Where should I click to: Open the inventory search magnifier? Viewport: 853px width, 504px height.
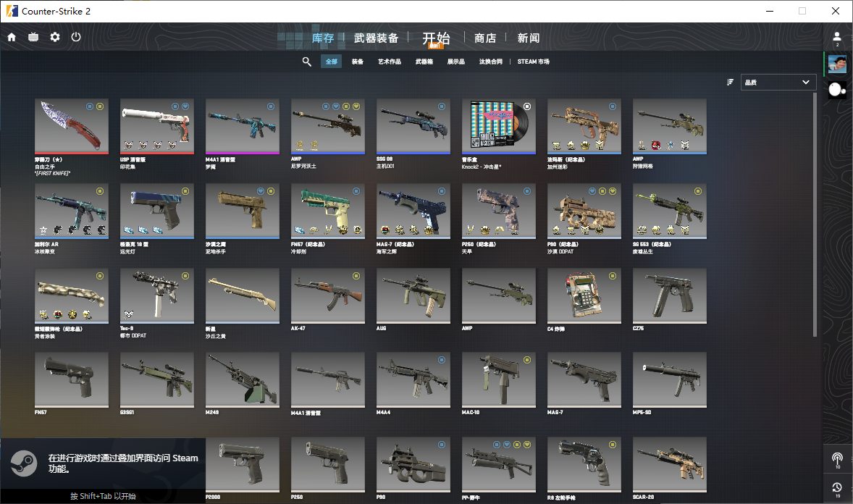pos(307,62)
